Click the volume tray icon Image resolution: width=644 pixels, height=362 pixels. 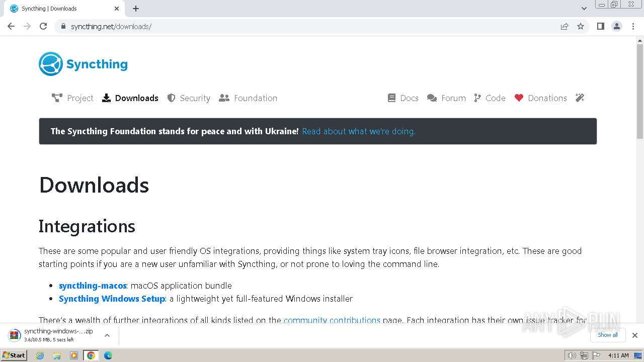coord(572,355)
